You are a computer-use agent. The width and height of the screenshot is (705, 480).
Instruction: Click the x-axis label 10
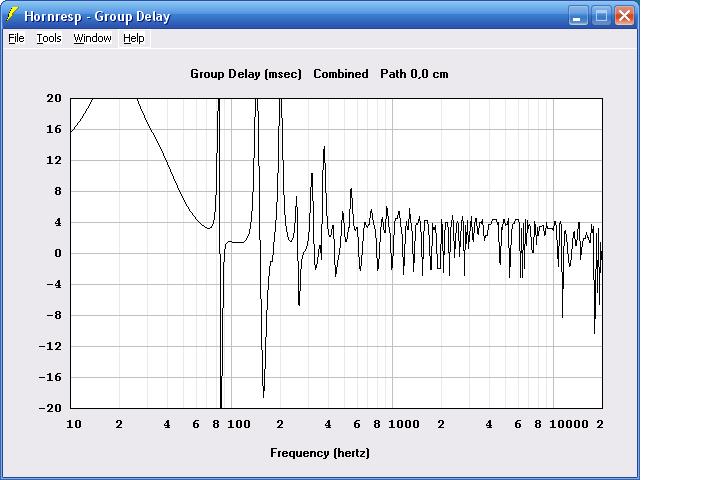point(74,424)
